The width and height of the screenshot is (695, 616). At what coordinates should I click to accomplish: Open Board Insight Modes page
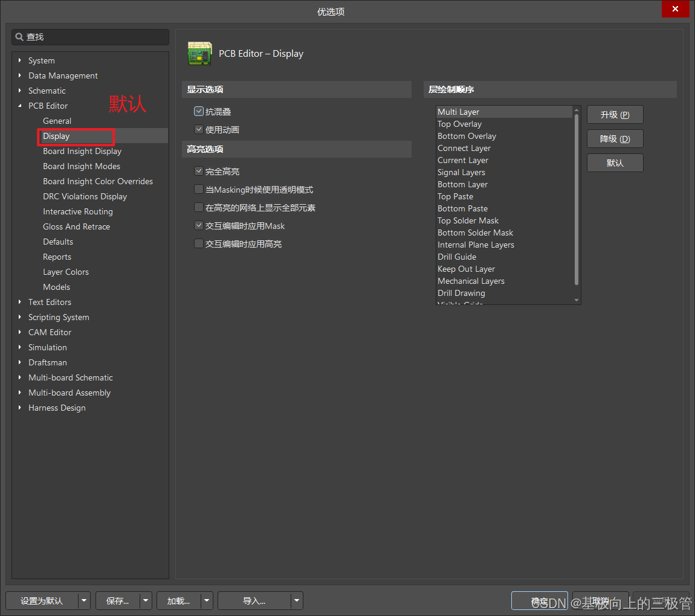[82, 166]
